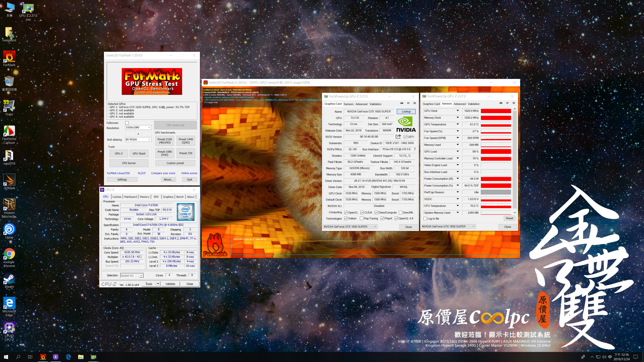Toggle the UEFI checkbox in GPU-Z
Screen dimensions: 644x362
coord(405,137)
